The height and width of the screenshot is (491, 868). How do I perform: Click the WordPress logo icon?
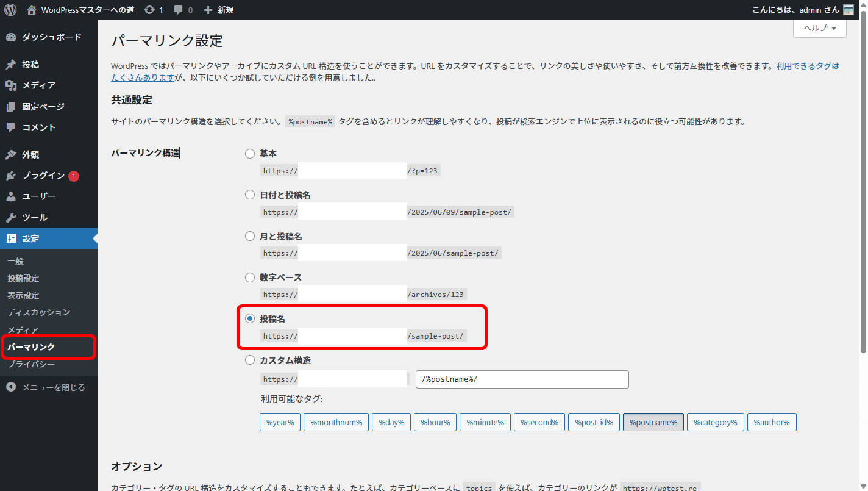[x=10, y=10]
